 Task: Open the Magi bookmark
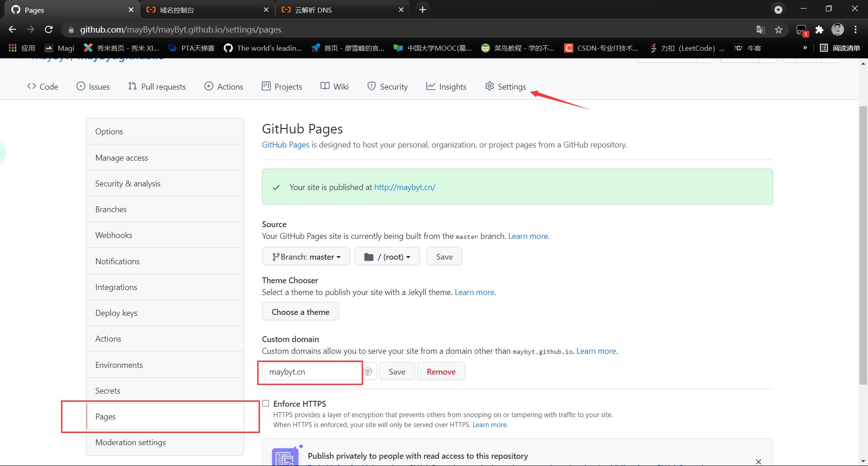coord(59,48)
